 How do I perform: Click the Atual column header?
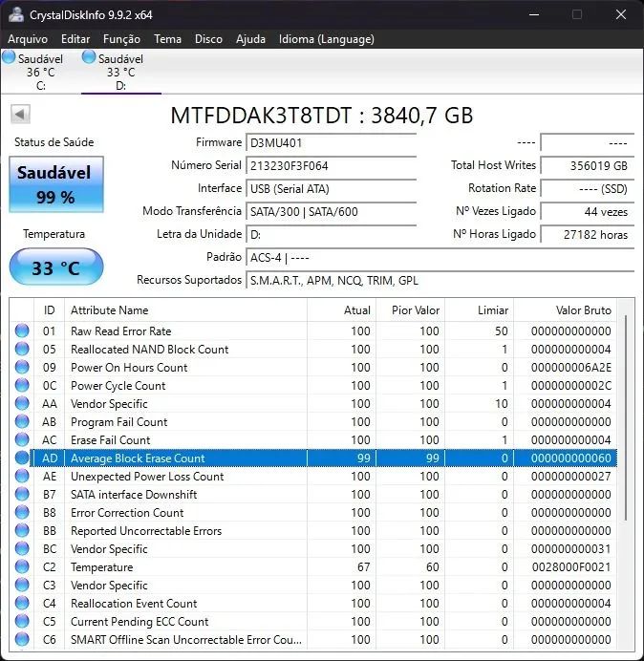(342, 310)
